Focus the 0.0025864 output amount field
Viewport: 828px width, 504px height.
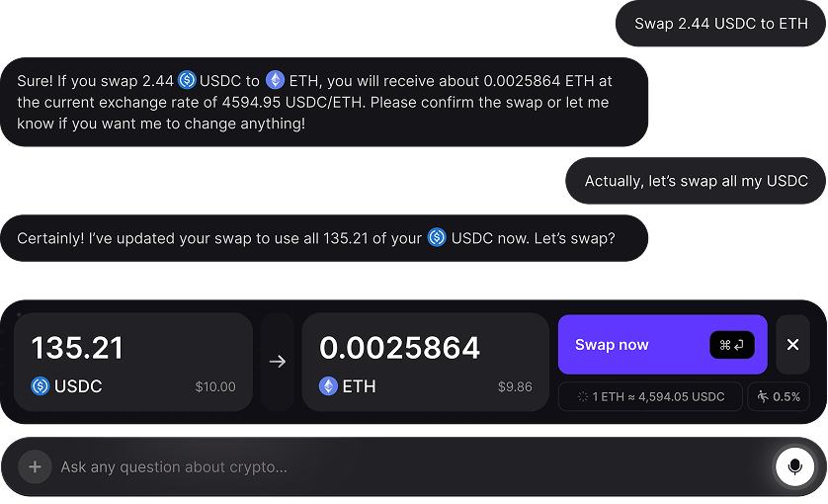400,348
